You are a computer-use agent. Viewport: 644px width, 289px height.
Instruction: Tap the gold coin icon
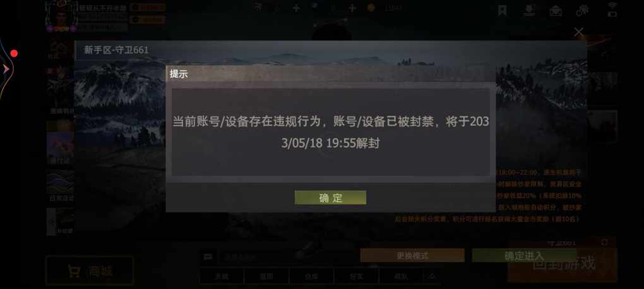[371, 8]
